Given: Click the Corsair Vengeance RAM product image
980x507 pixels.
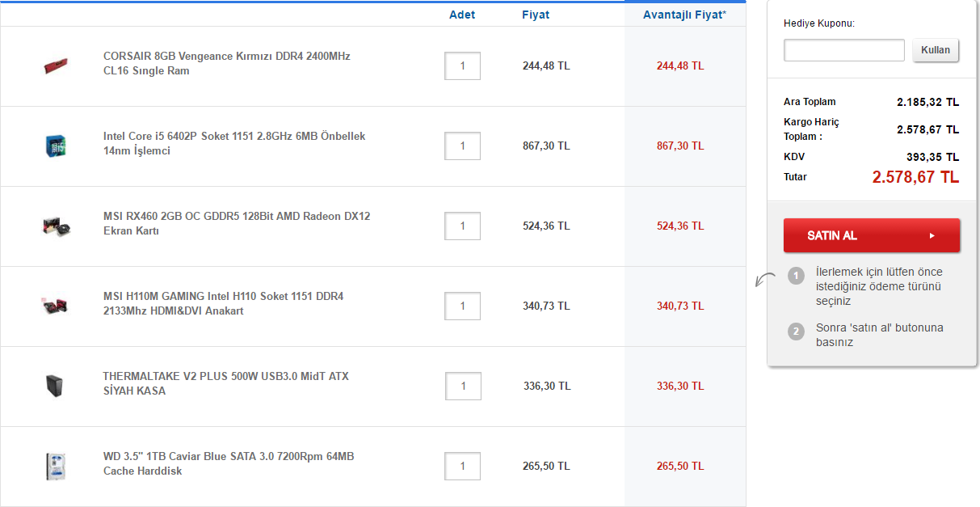Looking at the screenshot, I should tap(56, 65).
